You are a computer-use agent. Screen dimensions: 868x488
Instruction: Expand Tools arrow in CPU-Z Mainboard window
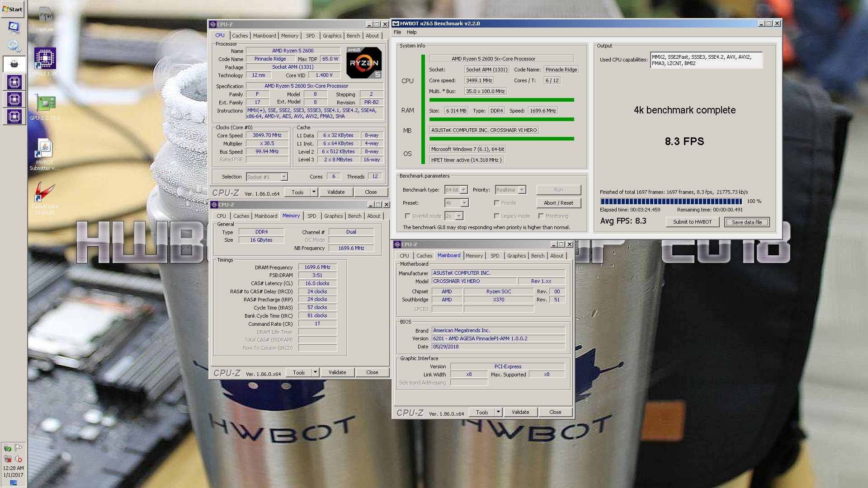pos(498,412)
